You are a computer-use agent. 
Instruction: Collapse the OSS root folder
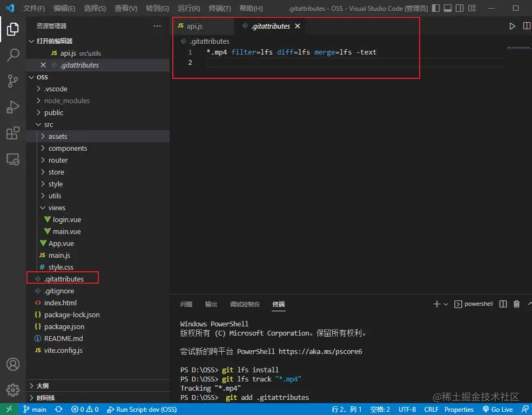point(98,77)
